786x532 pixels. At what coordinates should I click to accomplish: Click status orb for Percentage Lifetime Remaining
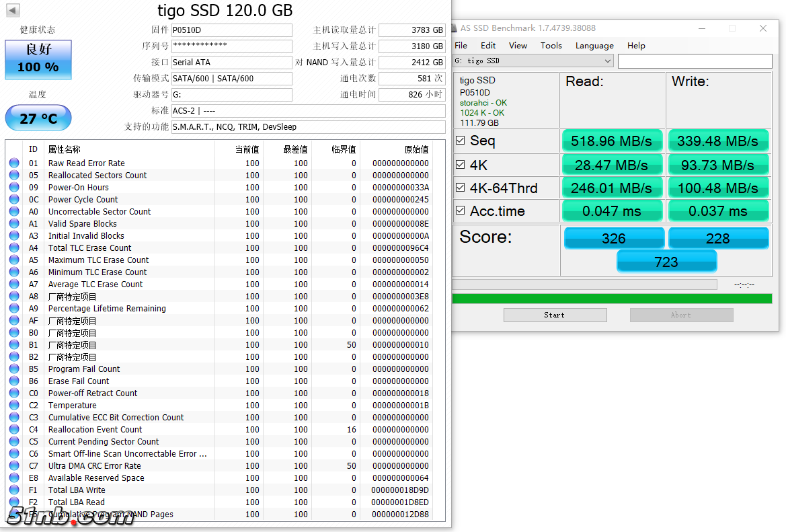(14, 309)
